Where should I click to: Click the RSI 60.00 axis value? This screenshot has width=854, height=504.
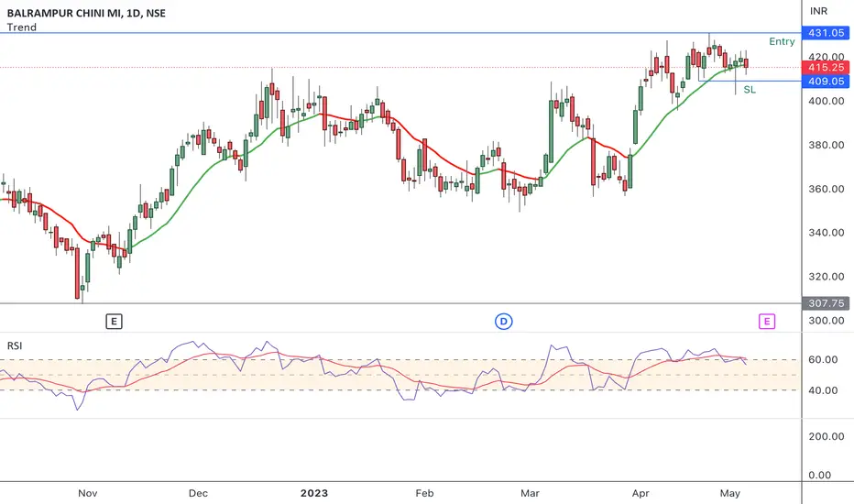(823, 359)
